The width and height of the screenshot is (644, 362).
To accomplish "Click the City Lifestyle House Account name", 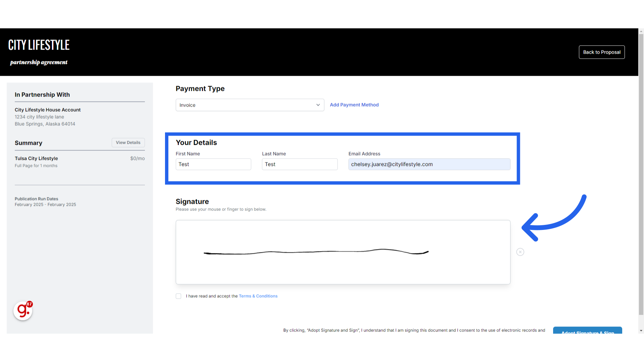I will click(48, 110).
